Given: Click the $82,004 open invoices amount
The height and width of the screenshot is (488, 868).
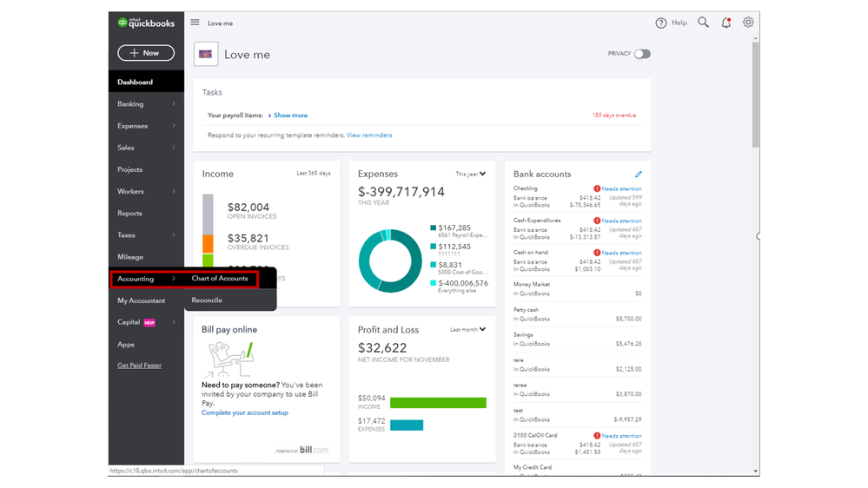Looking at the screenshot, I should coord(248,207).
